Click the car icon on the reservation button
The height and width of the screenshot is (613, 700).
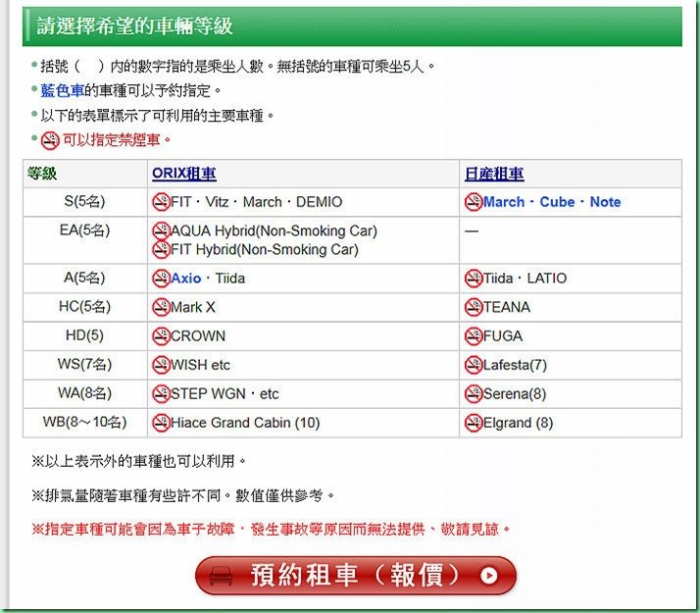coord(221,576)
